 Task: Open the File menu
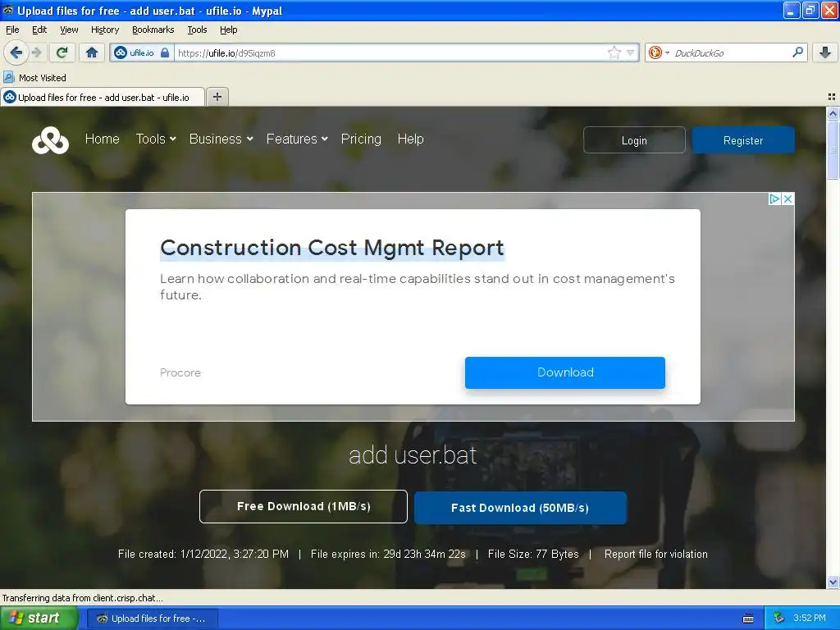tap(12, 30)
